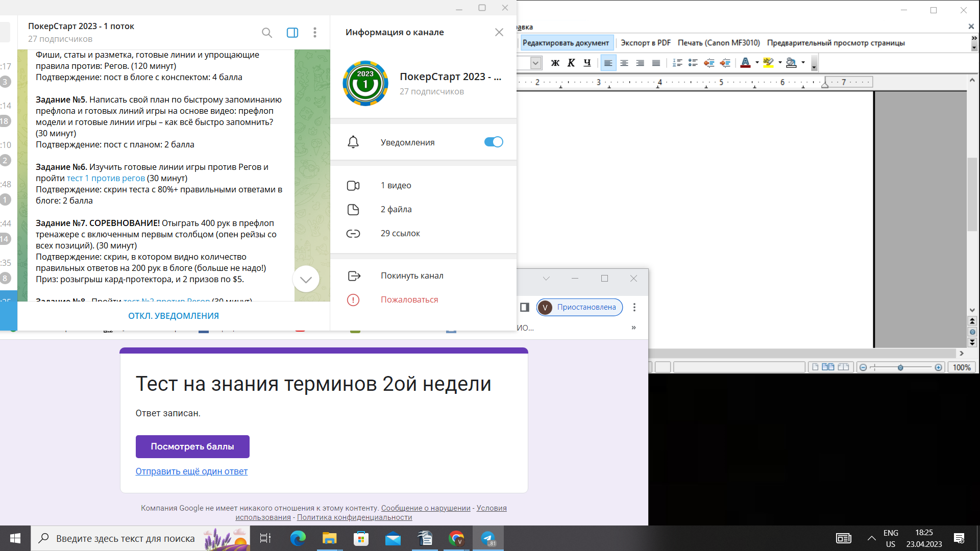Toggle bold (Ж) formatting

click(555, 63)
